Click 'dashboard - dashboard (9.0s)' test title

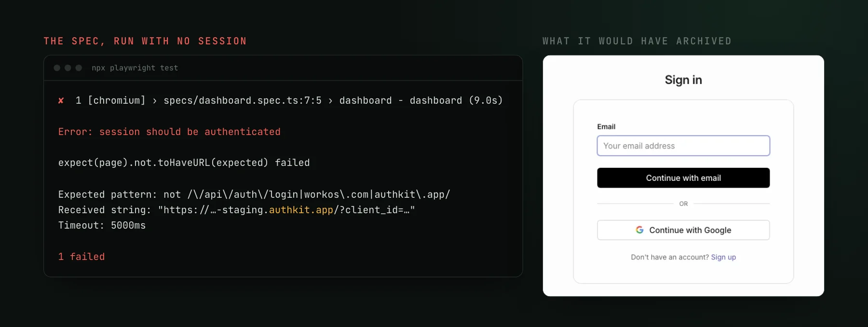pos(421,100)
